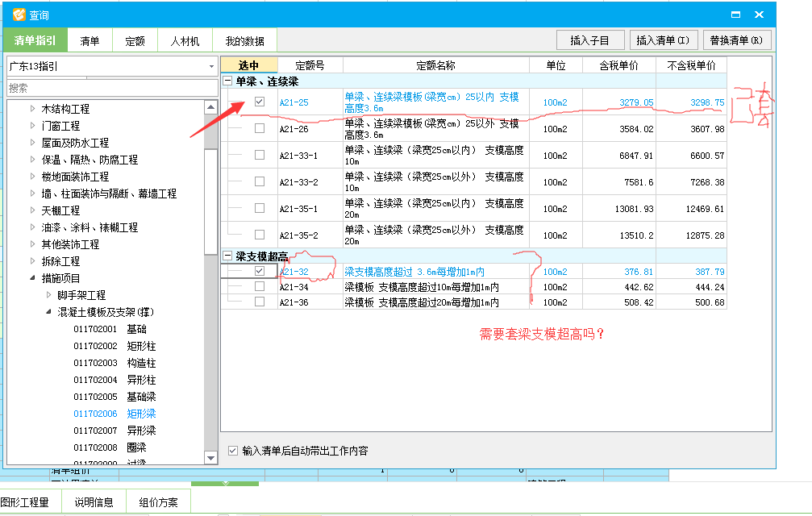Select tree item 011702007 异形梁
Image resolution: width=812 pixels, height=516 pixels.
tap(115, 431)
